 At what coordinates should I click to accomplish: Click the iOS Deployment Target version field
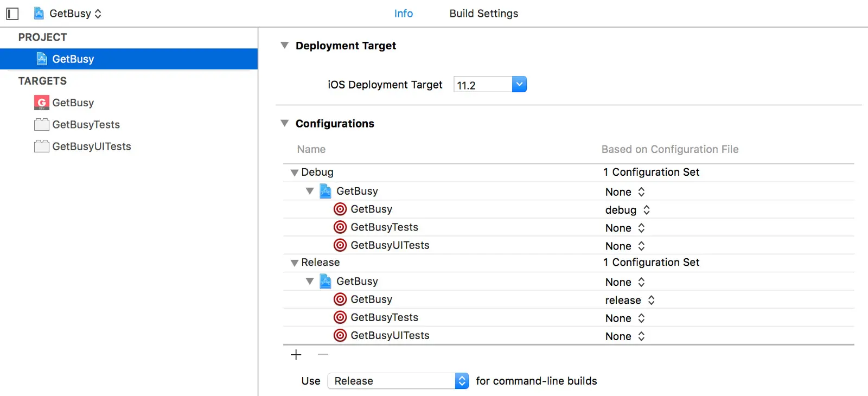[x=483, y=85]
